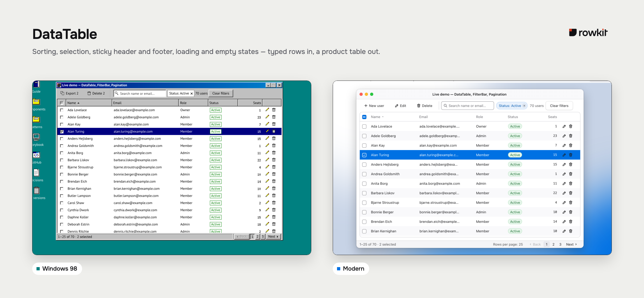Click Next in the Modern pagination
Viewport: 644px width, 298px height.
pyautogui.click(x=571, y=244)
